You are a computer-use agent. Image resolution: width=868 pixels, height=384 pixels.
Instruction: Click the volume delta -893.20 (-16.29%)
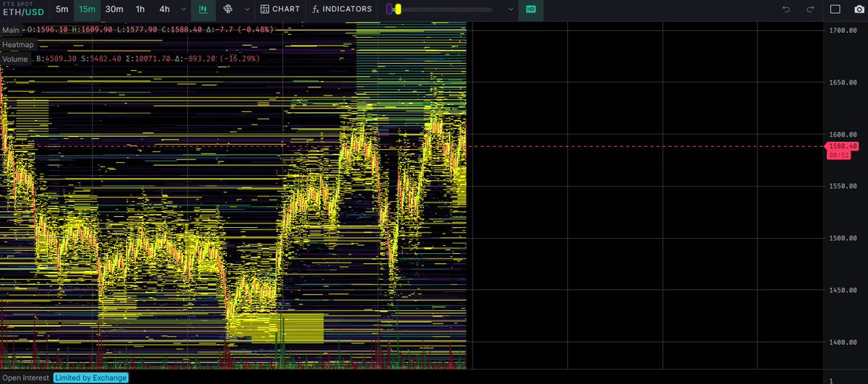[x=217, y=59]
